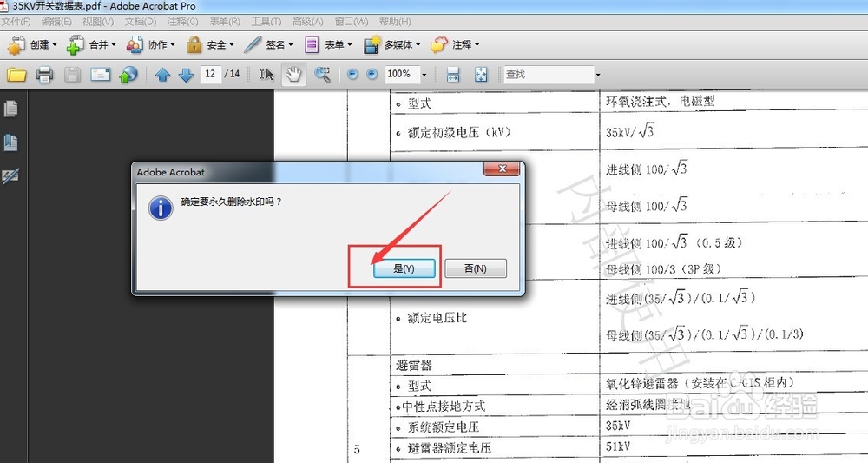This screenshot has height=463, width=868.
Task: Click the 额定初级电压（kV） row label
Action: pyautogui.click(x=459, y=132)
